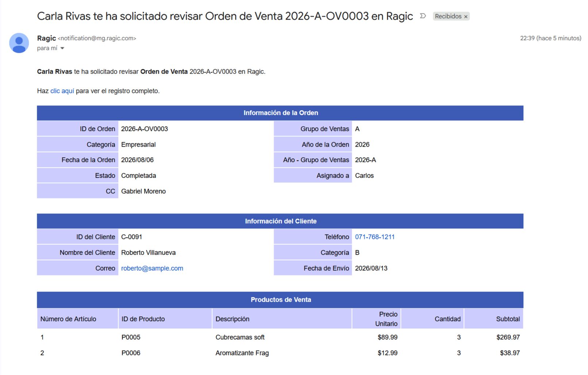Viewport: 588px width, 375px height.
Task: Click phone number 071-768-1211
Action: 374,237
